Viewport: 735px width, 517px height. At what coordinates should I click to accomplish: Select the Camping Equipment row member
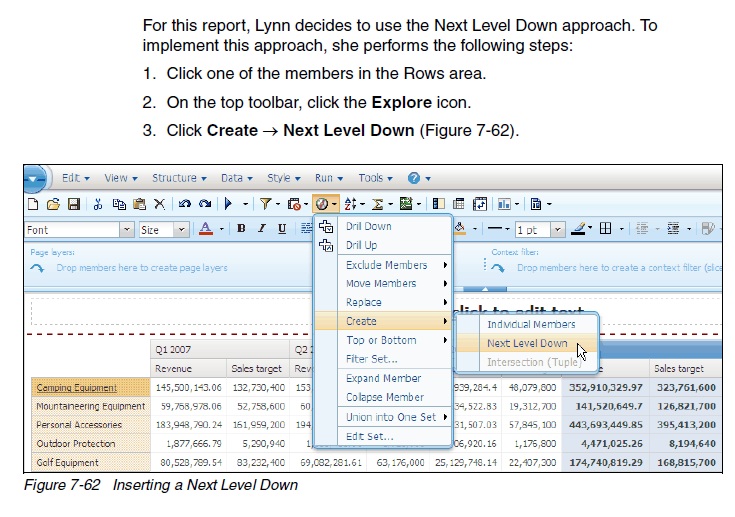click(91, 388)
